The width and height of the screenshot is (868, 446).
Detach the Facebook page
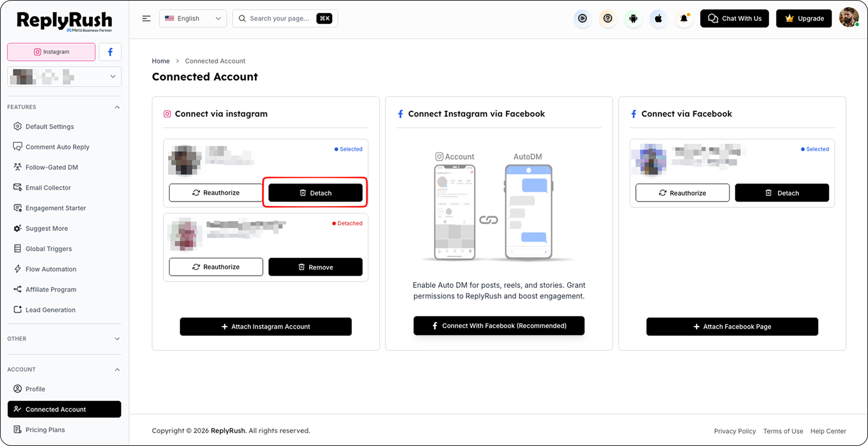pos(782,193)
